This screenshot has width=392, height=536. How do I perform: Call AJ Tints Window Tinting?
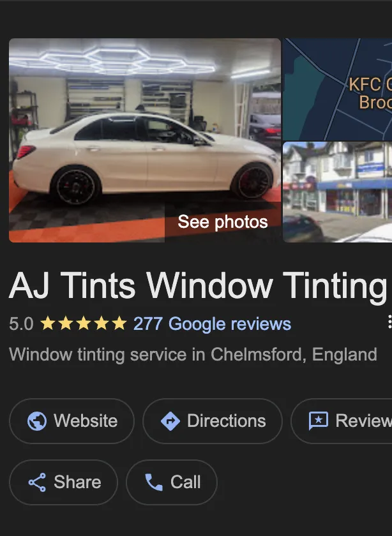tap(172, 482)
